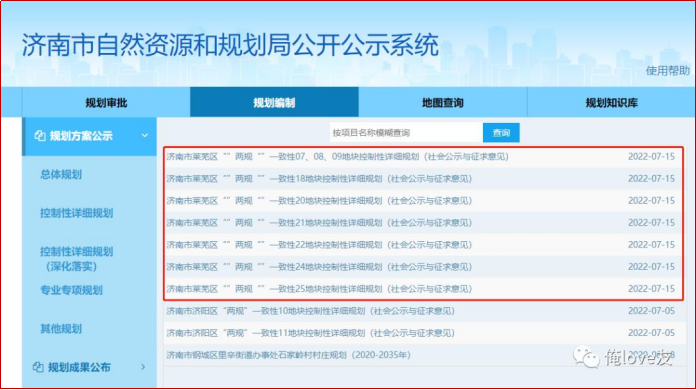Collapse the 规划方案公示 chevron

pos(145,135)
